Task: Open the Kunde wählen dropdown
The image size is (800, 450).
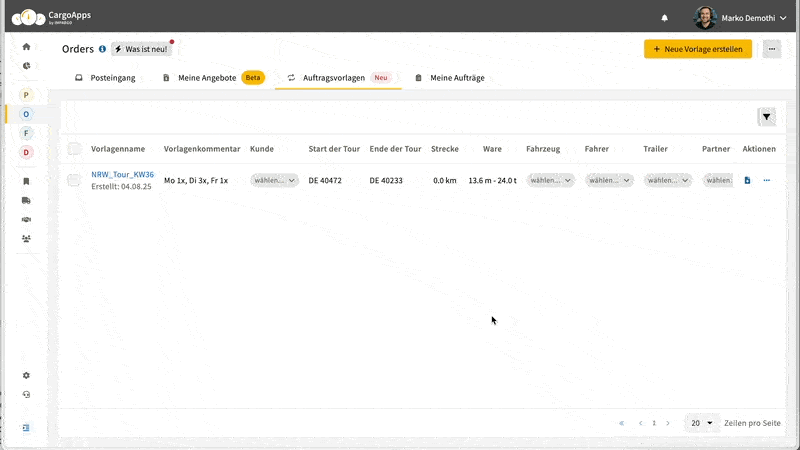Action: click(x=274, y=180)
